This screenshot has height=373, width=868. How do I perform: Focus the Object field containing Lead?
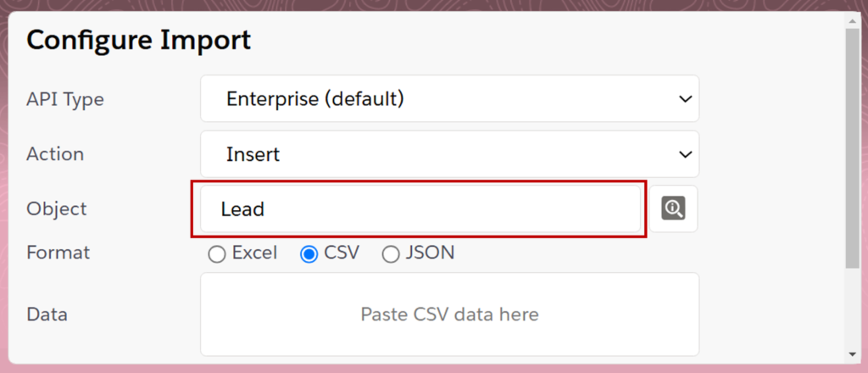coord(420,209)
